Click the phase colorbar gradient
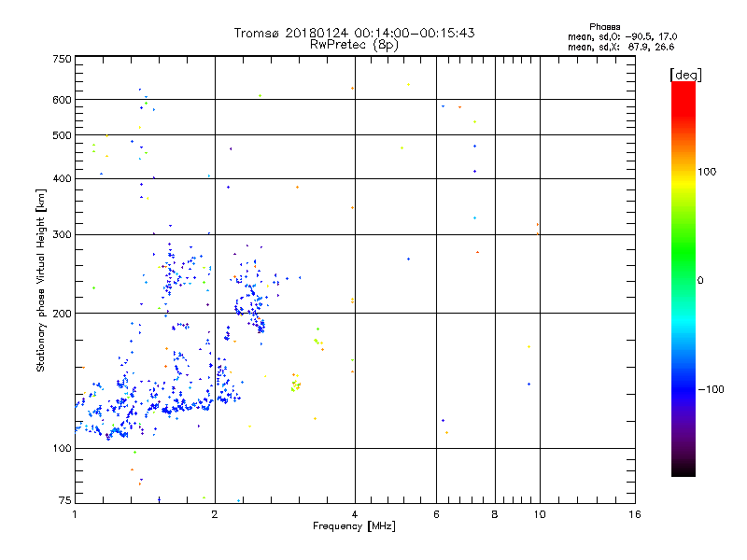 tap(684, 278)
